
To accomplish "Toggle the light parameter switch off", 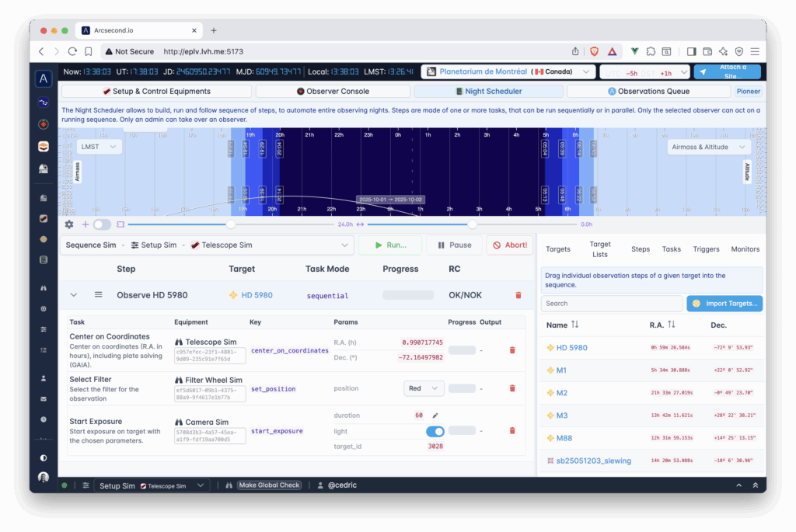I will click(435, 431).
